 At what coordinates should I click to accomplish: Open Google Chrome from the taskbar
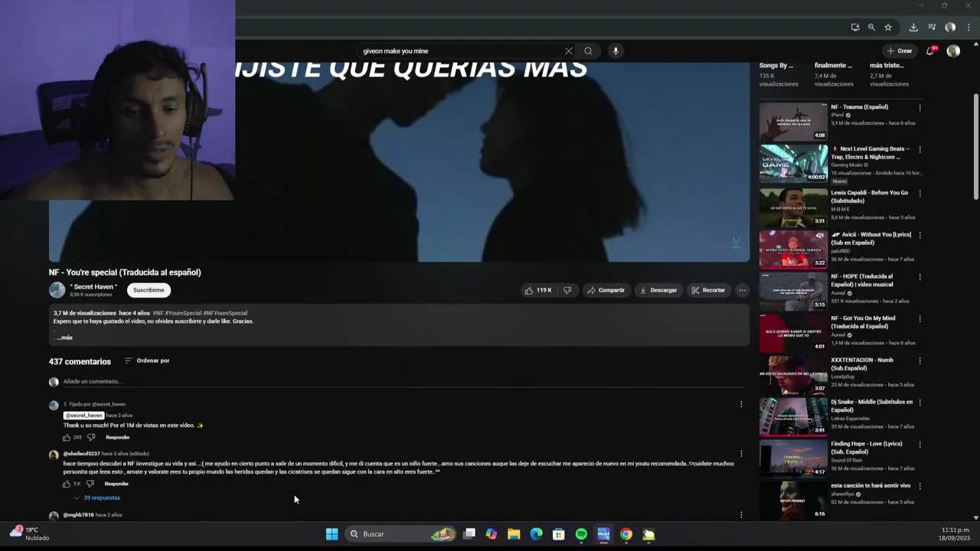tap(626, 534)
